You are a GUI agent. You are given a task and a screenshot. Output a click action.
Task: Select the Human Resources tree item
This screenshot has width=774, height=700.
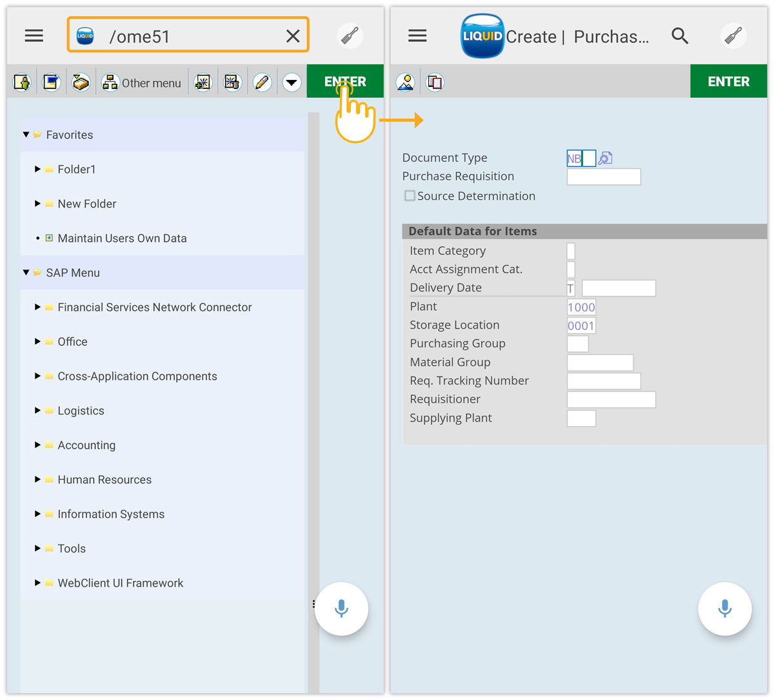point(104,480)
